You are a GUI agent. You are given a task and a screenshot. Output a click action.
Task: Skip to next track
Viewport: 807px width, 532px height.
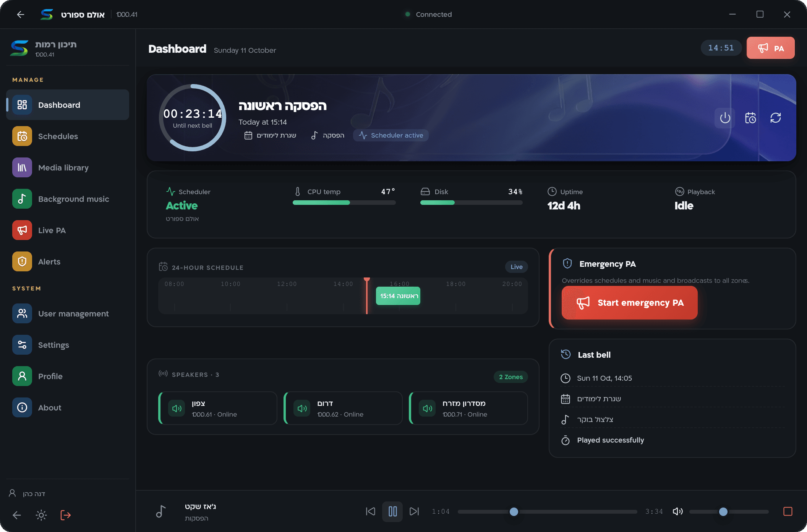click(x=414, y=511)
